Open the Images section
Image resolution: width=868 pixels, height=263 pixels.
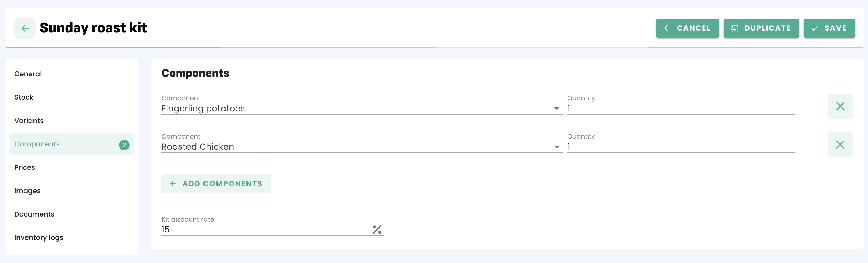click(27, 191)
